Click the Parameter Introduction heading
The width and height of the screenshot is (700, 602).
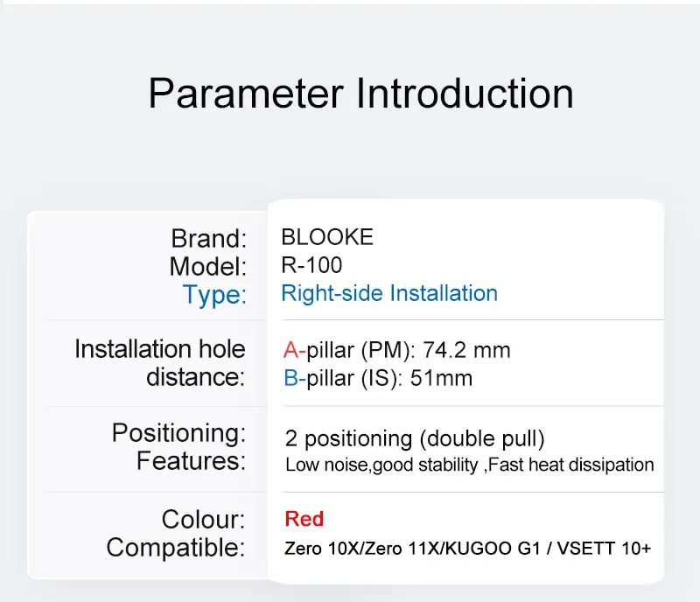(x=360, y=94)
